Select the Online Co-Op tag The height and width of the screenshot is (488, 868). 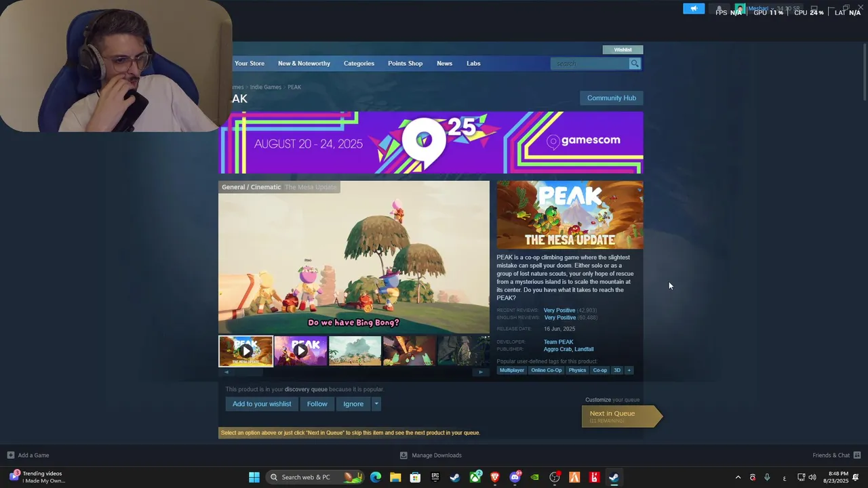click(x=547, y=370)
